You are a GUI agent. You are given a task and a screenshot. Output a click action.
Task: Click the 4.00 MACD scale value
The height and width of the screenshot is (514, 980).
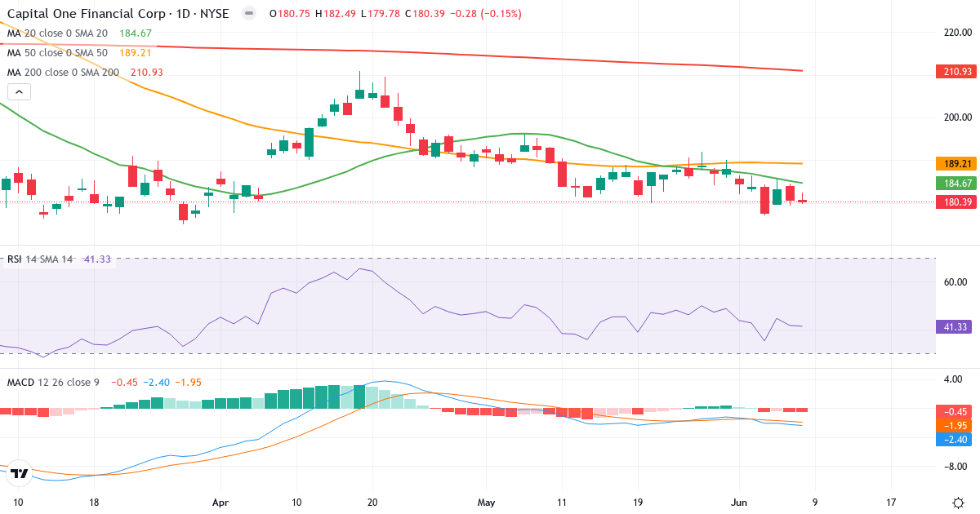tap(955, 379)
